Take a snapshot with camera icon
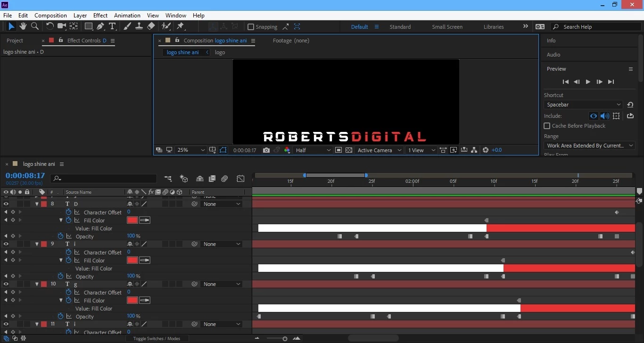Viewport: 644px width, 343px height. point(266,150)
